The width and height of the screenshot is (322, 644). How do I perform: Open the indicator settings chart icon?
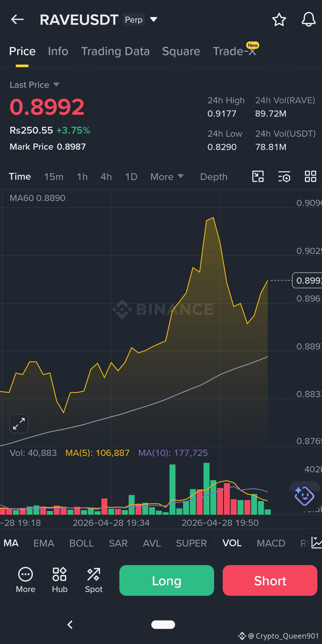click(x=316, y=543)
